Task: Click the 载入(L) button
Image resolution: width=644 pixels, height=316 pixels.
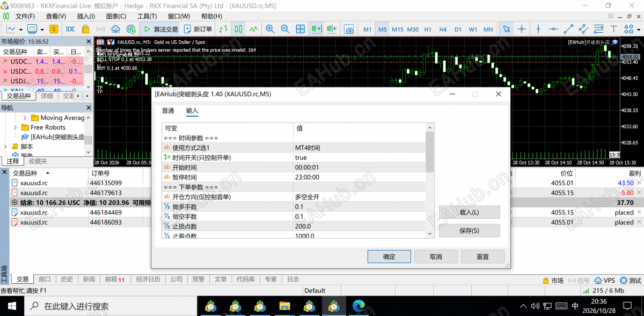Action: (x=469, y=212)
